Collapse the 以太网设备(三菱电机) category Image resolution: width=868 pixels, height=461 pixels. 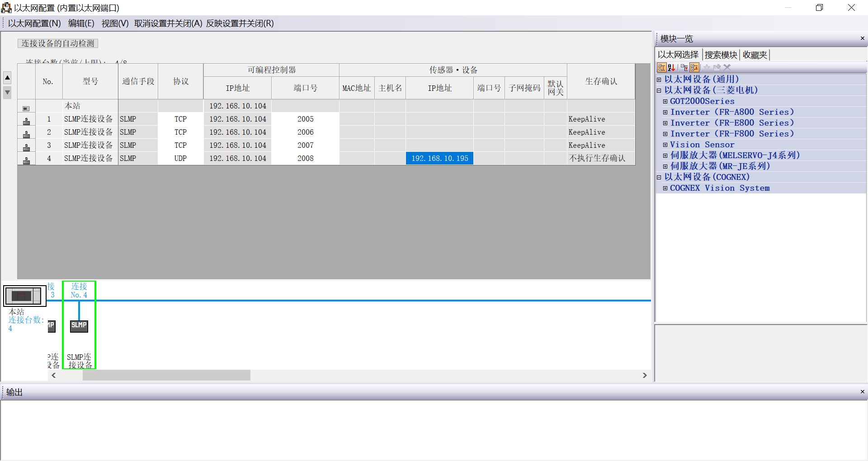pyautogui.click(x=659, y=90)
